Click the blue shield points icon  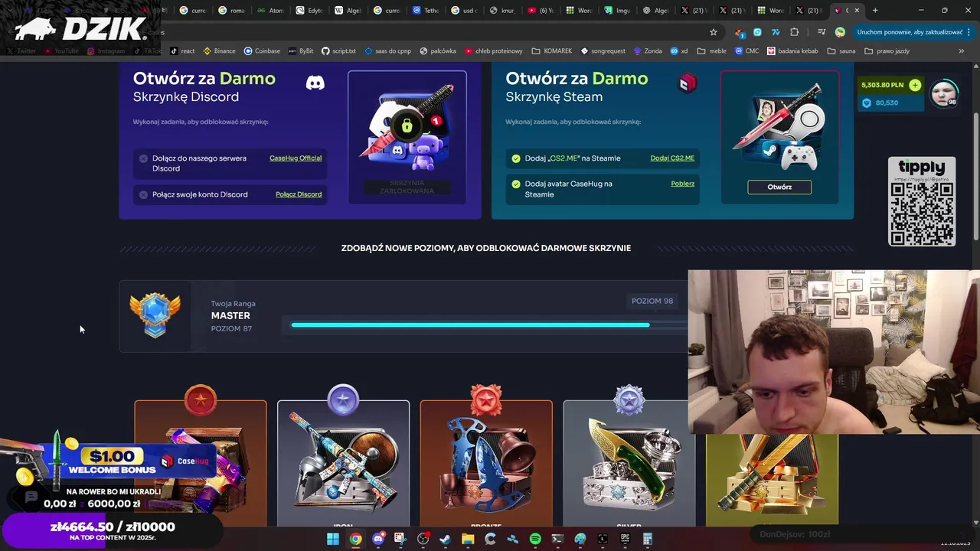(867, 103)
